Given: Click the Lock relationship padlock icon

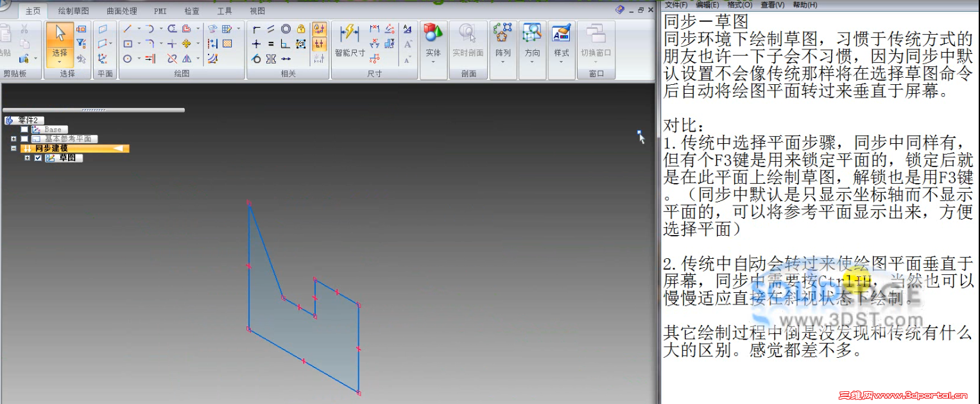Looking at the screenshot, I should tap(301, 29).
